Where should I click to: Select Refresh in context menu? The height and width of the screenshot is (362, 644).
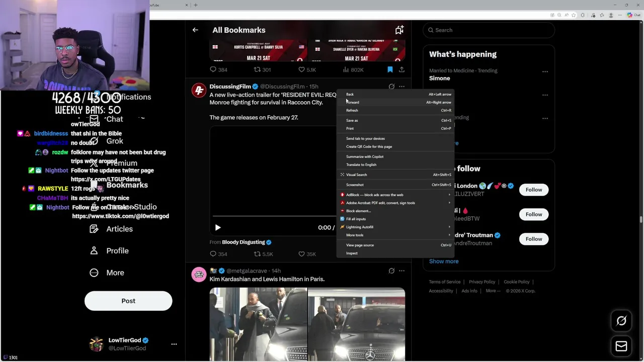coord(395,110)
